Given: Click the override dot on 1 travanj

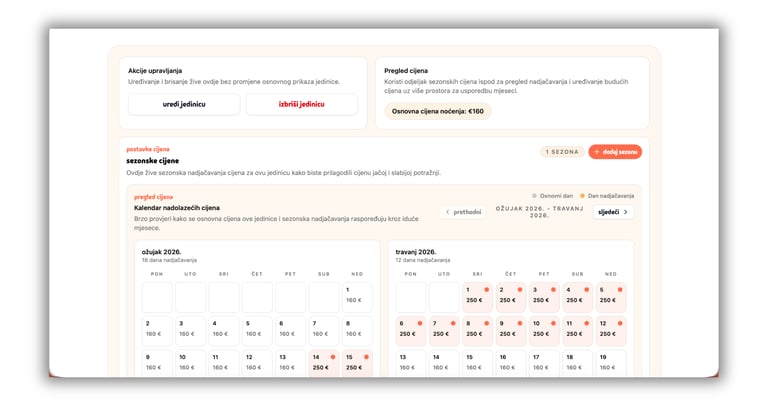Looking at the screenshot, I should tap(487, 290).
